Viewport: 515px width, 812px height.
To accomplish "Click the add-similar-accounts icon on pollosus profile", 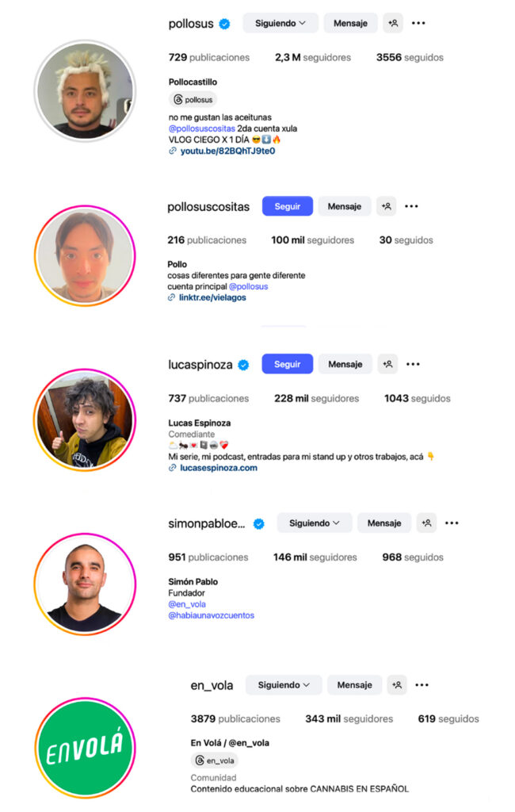I will coord(393,23).
